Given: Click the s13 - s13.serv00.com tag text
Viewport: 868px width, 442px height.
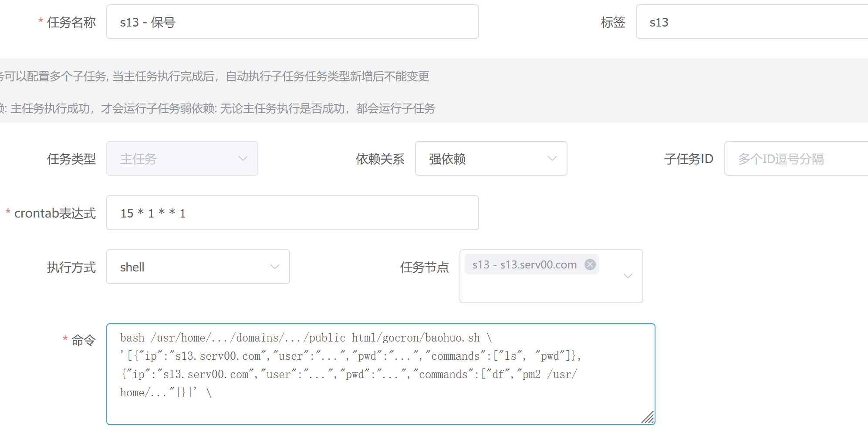Looking at the screenshot, I should pos(524,265).
